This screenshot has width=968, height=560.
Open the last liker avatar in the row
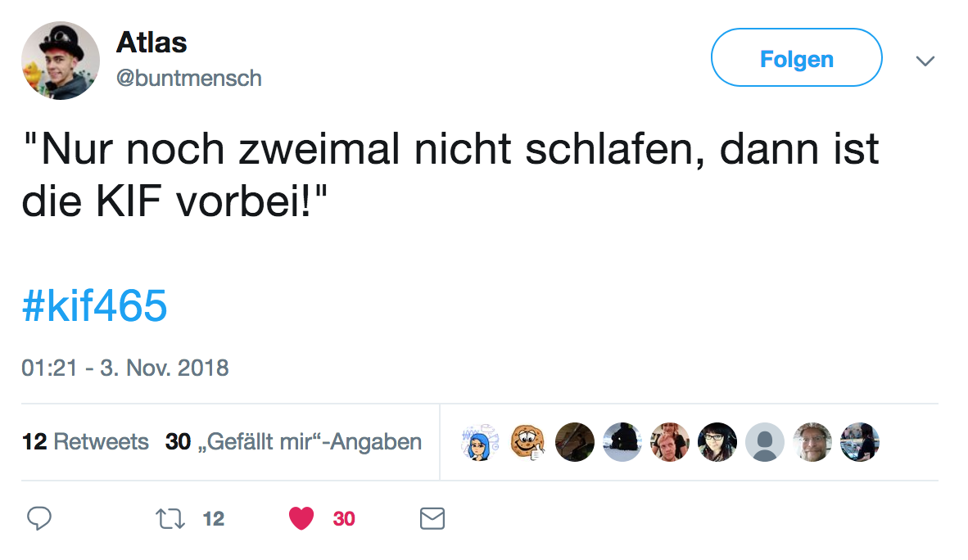[x=860, y=442]
